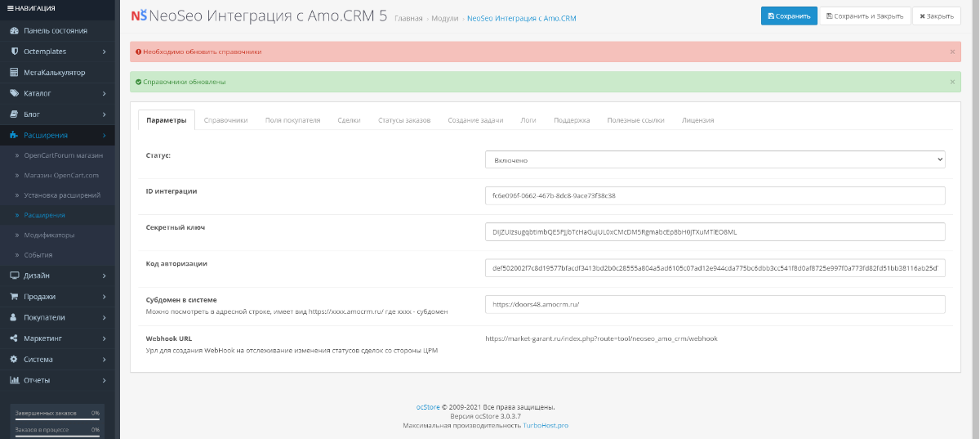
Task: Expand the Блог menu chevron
Action: 105,114
